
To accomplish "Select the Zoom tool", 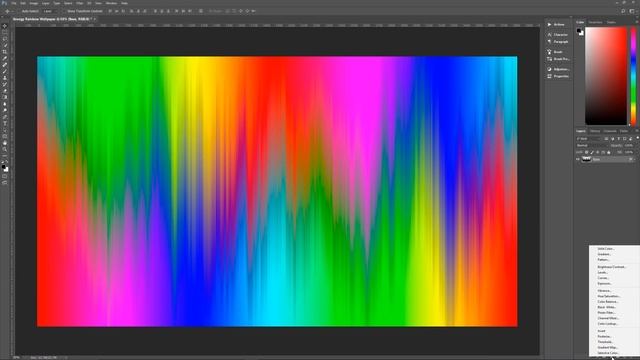I will [x=5, y=149].
